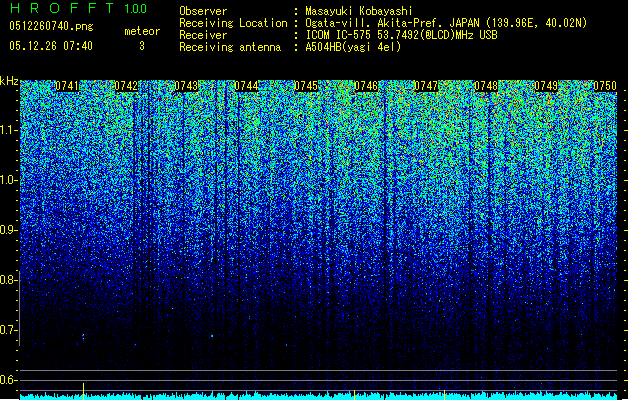Click the meteor count value 3
629x400 pixels.
point(142,46)
